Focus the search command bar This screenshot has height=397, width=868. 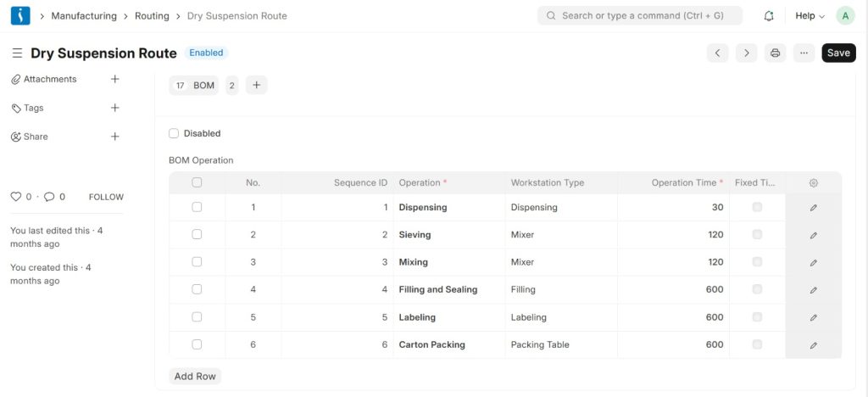tap(640, 16)
